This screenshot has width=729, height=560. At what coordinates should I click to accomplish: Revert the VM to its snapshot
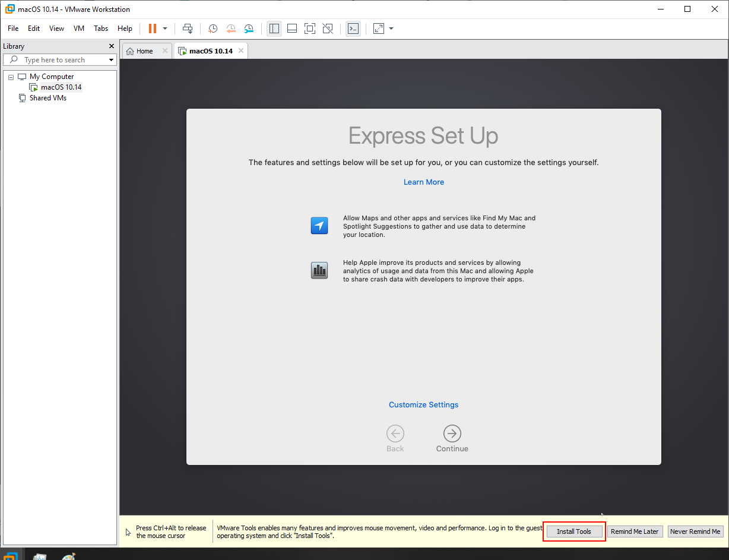[x=230, y=28]
